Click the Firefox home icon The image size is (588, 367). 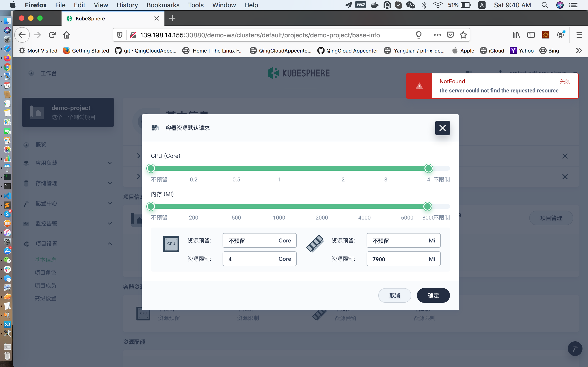[67, 35]
